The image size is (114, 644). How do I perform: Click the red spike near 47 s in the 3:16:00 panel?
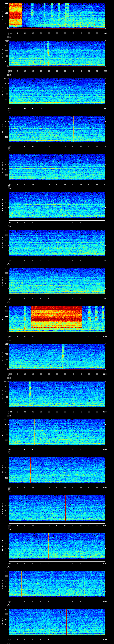coord(85,584)
